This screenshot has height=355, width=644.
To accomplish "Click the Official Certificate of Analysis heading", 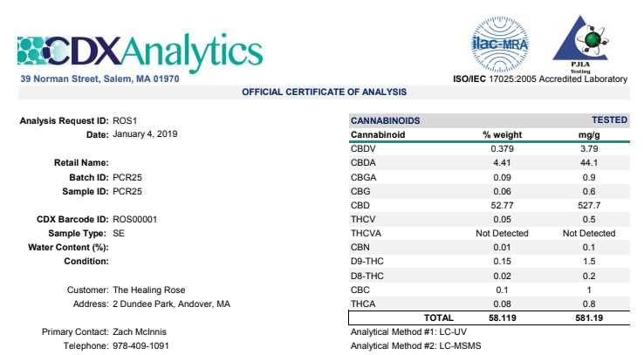I will click(x=324, y=92).
